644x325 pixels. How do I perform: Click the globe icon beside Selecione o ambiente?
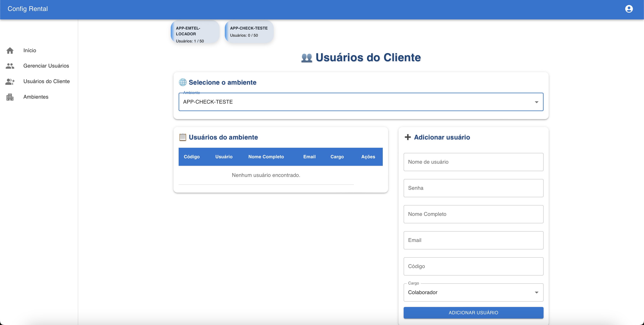183,82
